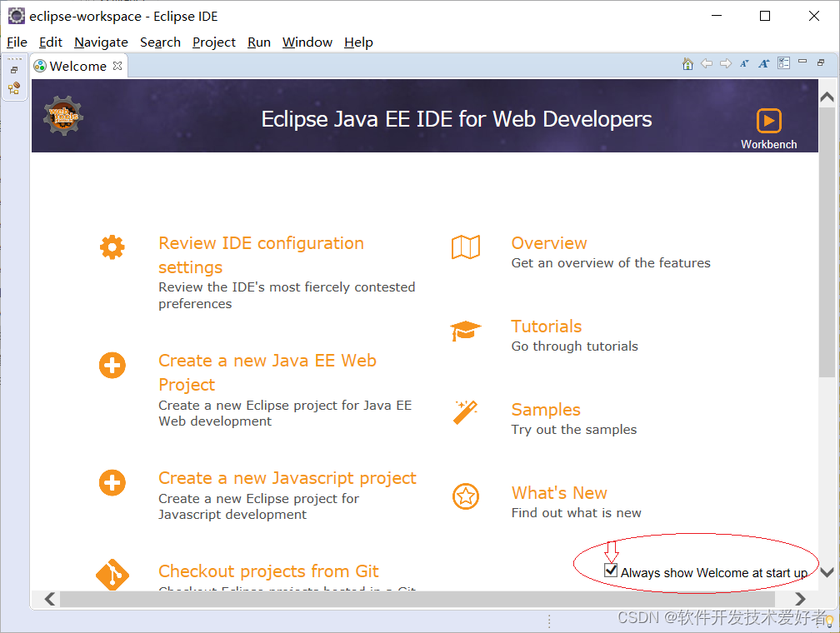The image size is (840, 633).
Task: Open the File menu
Action: pos(17,42)
